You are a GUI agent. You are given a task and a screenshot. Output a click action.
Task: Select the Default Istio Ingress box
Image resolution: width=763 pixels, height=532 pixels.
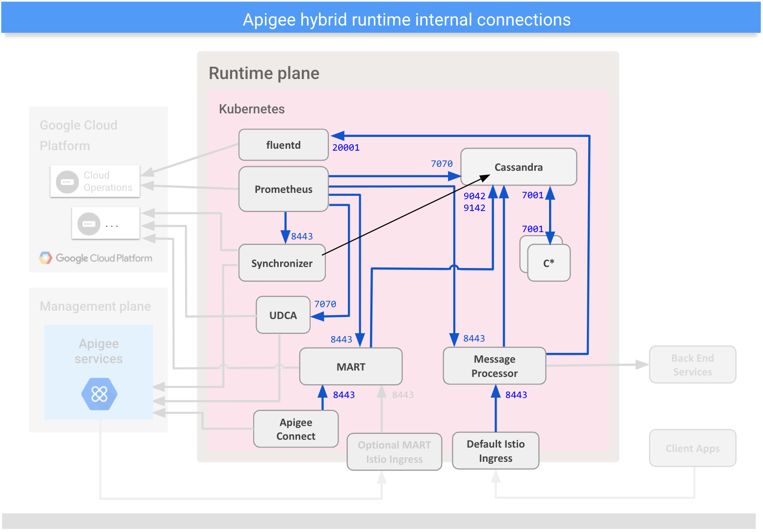pyautogui.click(x=495, y=450)
